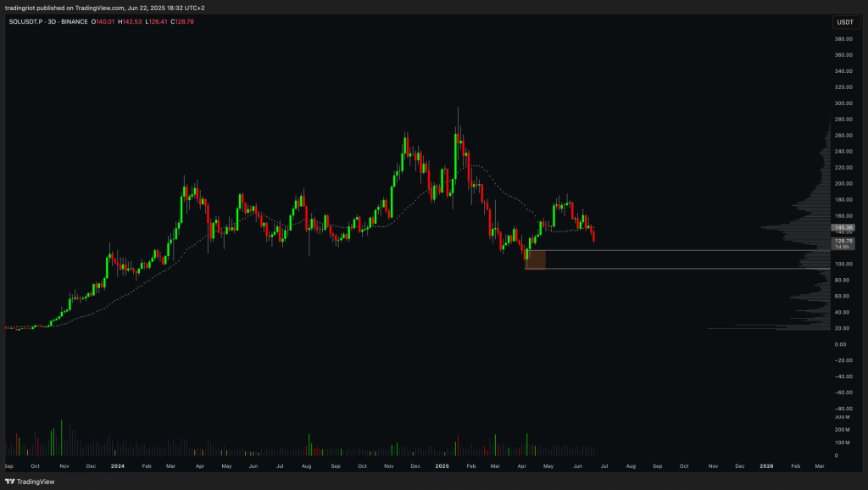Click the BINANCE exchange label in the legend
The height and width of the screenshot is (490, 868).
click(75, 22)
